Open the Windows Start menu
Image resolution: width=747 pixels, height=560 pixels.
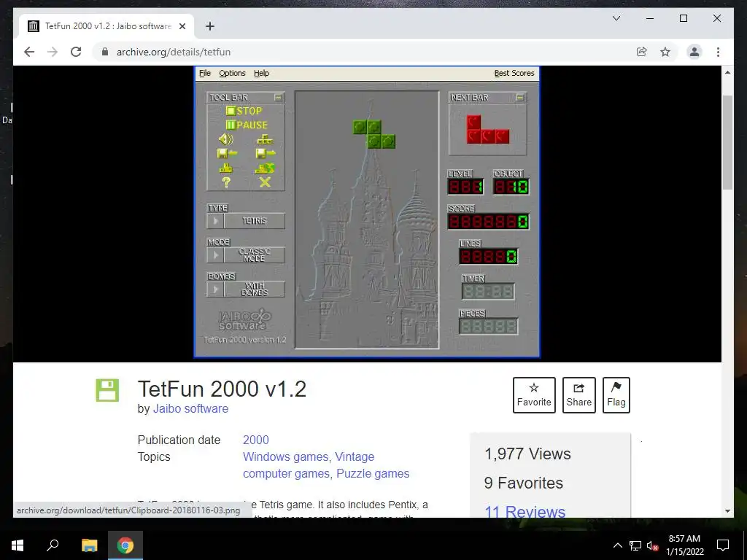tap(18, 545)
